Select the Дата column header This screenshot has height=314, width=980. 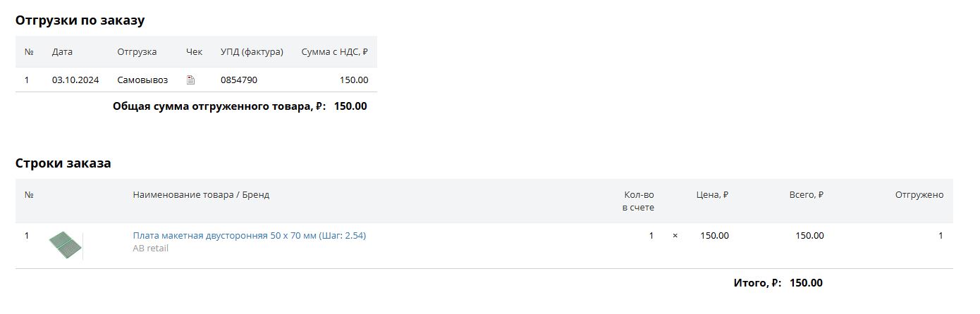62,52
